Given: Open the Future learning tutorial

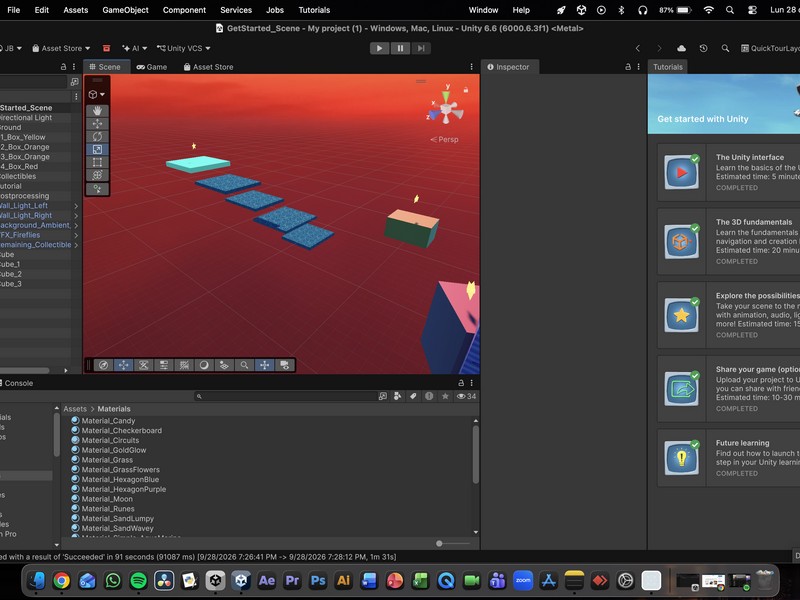Looking at the screenshot, I should 729,458.
